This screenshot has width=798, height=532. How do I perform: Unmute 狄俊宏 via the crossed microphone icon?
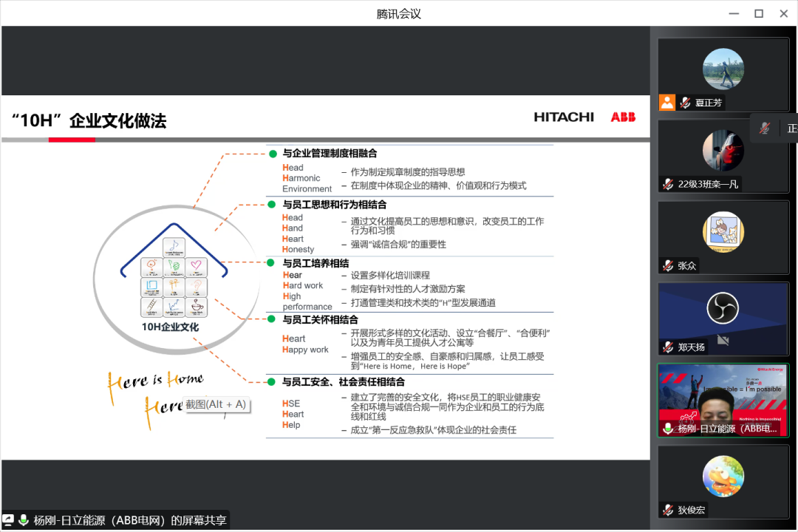[667, 510]
